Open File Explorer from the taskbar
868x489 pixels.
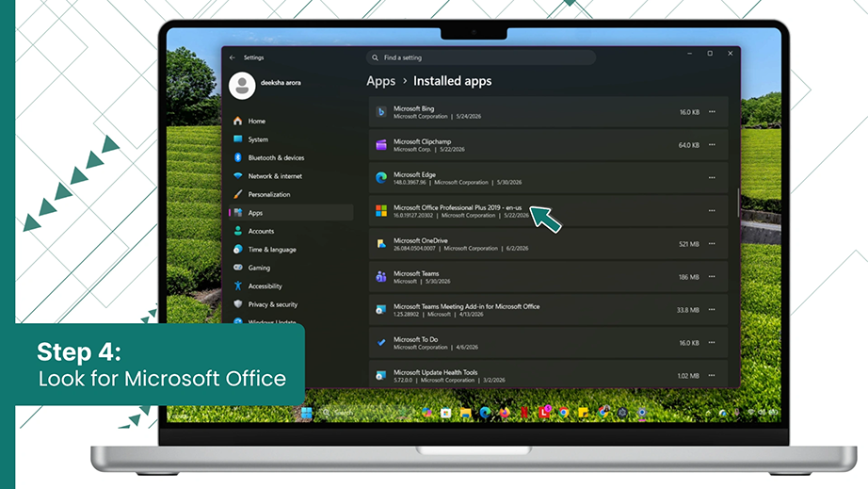pyautogui.click(x=466, y=413)
